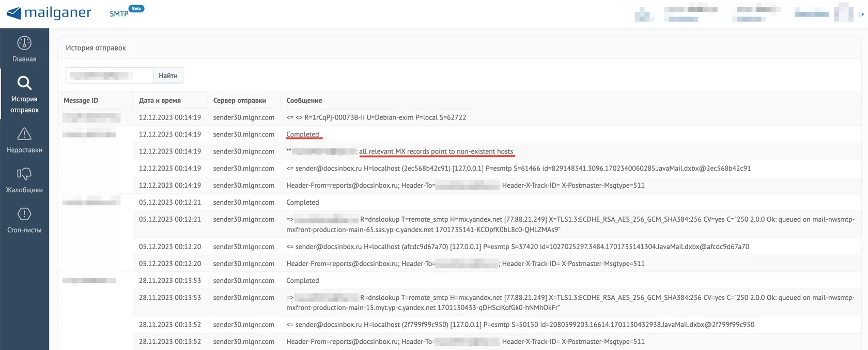Open the Главная dashboard icon
868x350 pixels.
pos(24,43)
